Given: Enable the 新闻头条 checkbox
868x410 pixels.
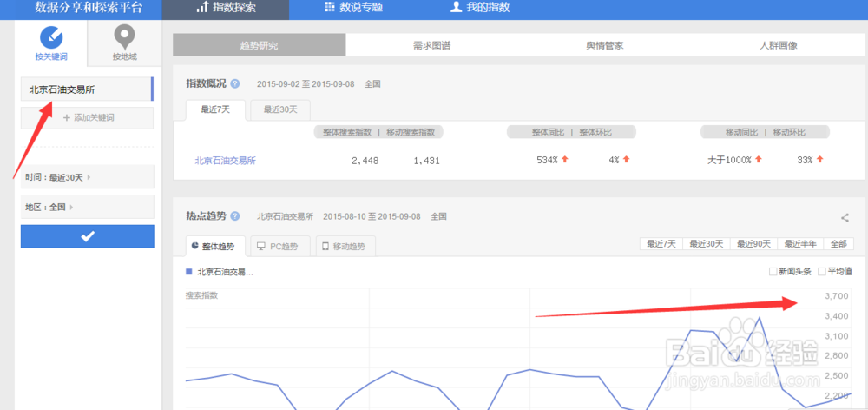Looking at the screenshot, I should coord(773,272).
